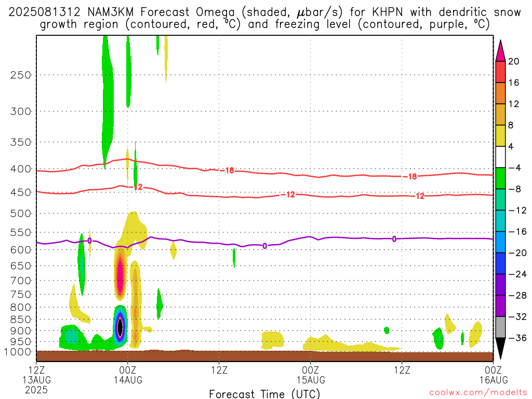Select the 1000 pressure level label
Image resolution: width=532 pixels, height=399 pixels.
tap(18, 352)
